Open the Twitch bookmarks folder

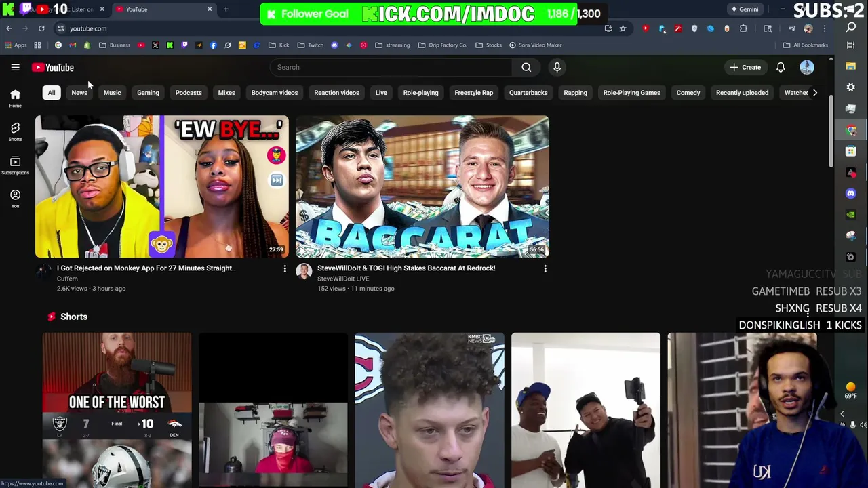(x=311, y=45)
